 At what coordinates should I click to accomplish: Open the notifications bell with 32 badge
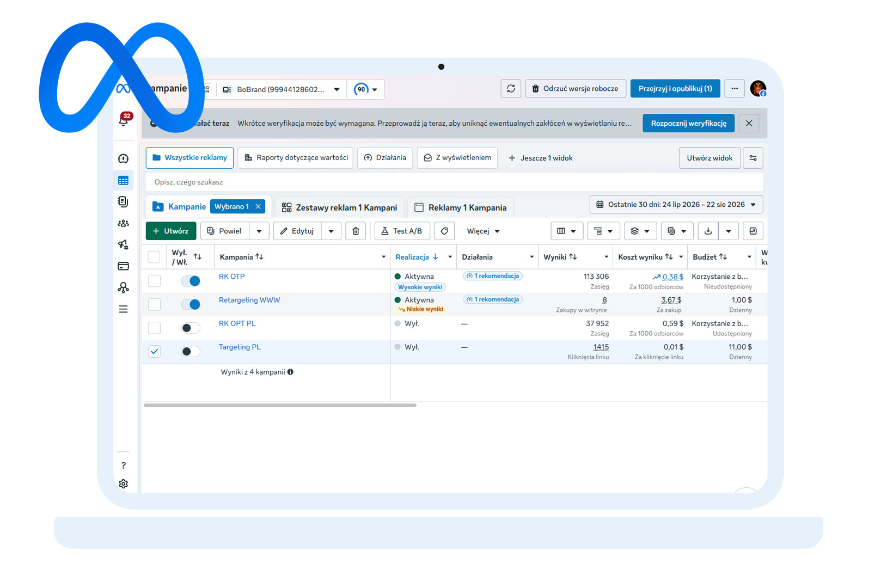click(124, 120)
